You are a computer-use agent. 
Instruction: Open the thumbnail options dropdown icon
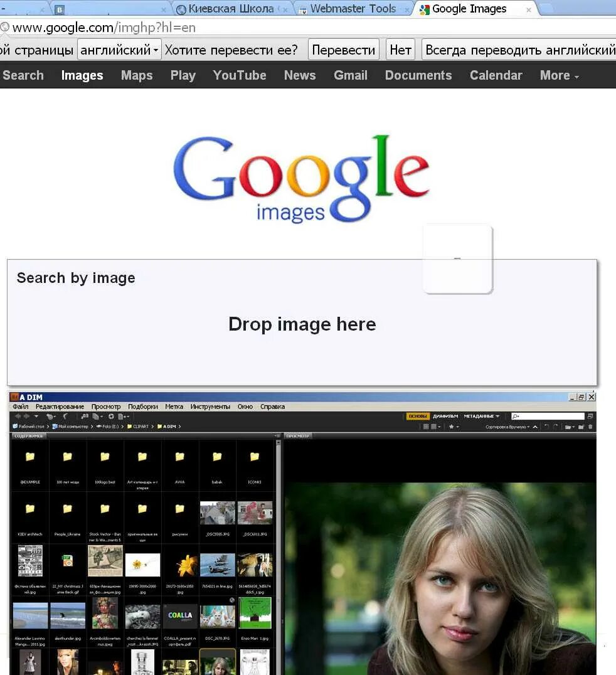435,427
